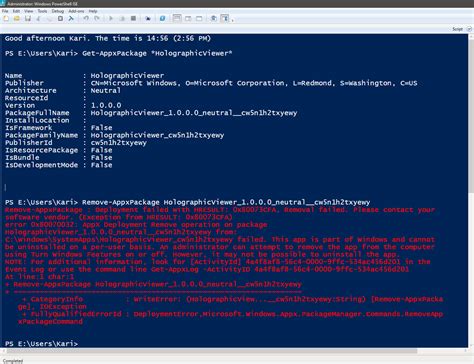
Task: Show script pane on top layout icon
Action: point(177,18)
